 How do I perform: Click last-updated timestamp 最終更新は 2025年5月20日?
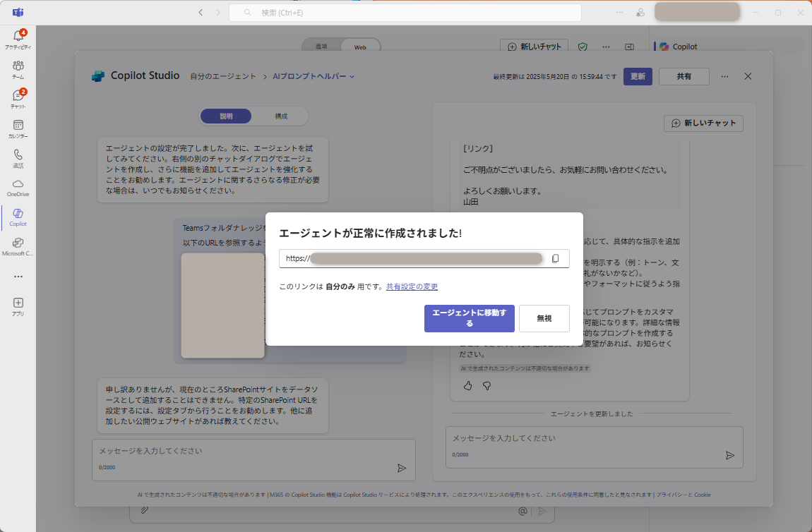[x=554, y=77]
